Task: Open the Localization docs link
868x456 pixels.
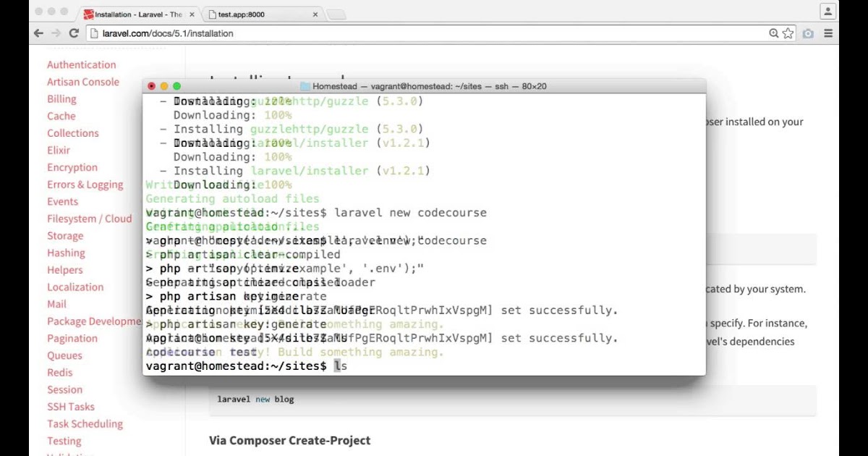Action: [x=75, y=287]
